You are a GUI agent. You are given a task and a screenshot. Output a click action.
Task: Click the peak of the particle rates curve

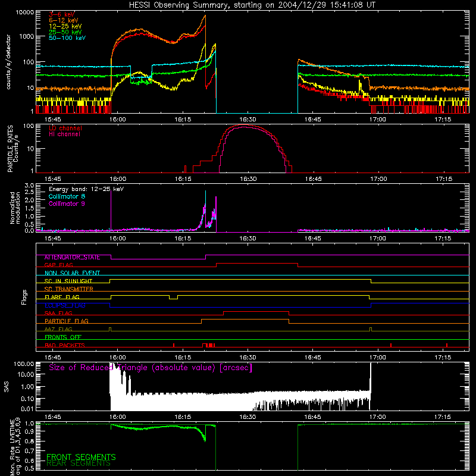(245, 125)
